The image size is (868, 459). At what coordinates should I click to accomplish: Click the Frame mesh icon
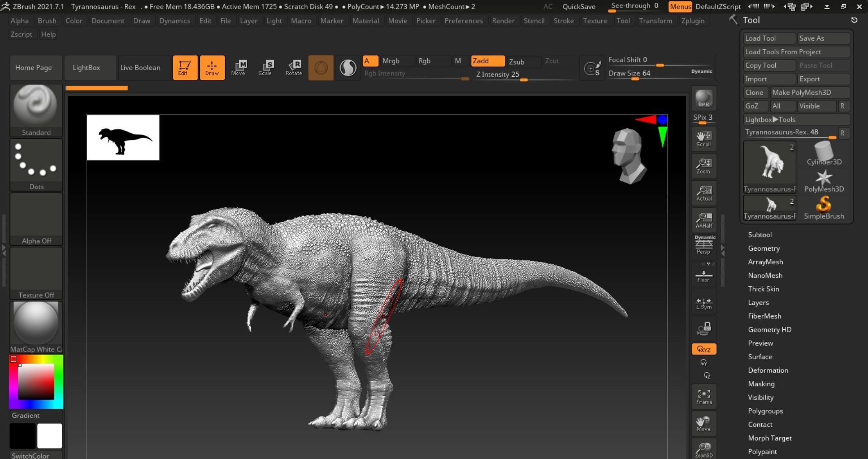point(704,397)
